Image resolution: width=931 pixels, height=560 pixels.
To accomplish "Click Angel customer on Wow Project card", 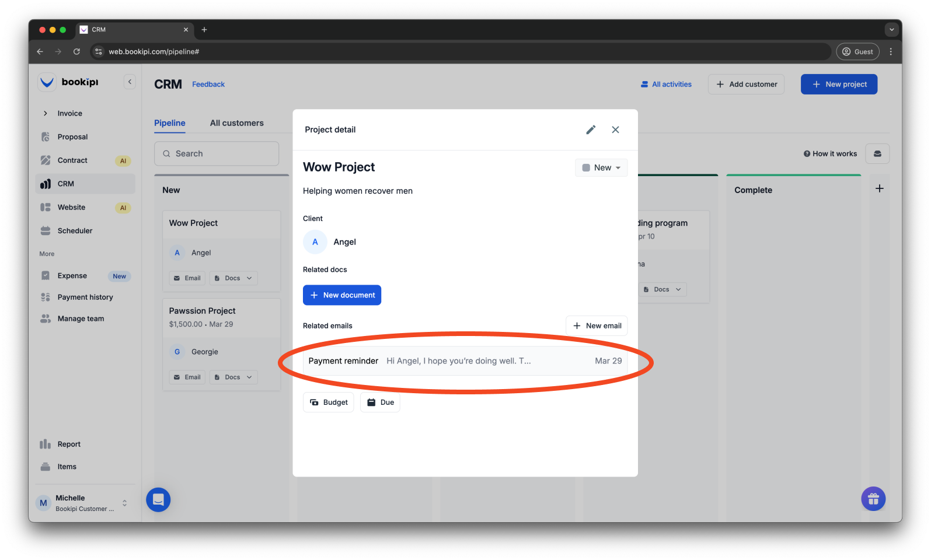I will tap(191, 253).
